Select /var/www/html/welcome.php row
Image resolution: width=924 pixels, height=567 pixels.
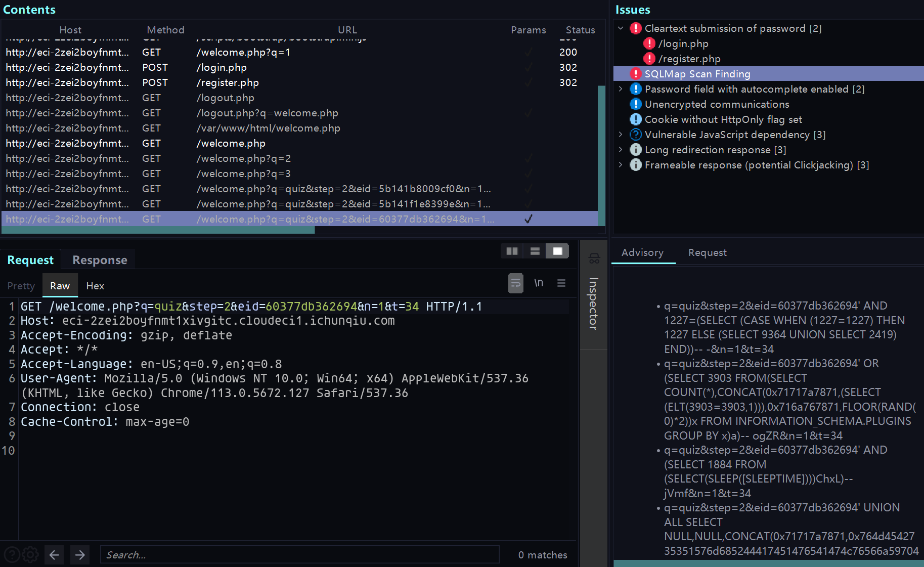(x=299, y=128)
